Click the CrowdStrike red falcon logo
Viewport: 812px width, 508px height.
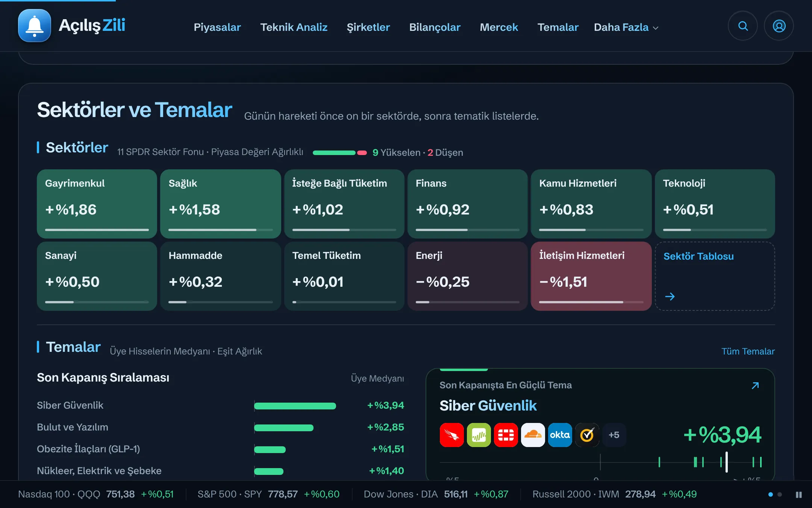click(451, 435)
